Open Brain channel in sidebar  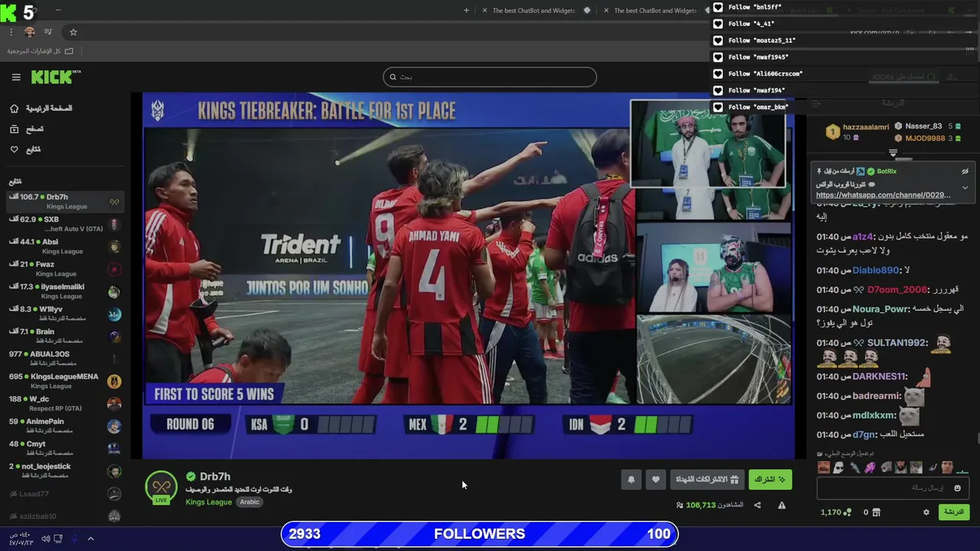point(64,336)
